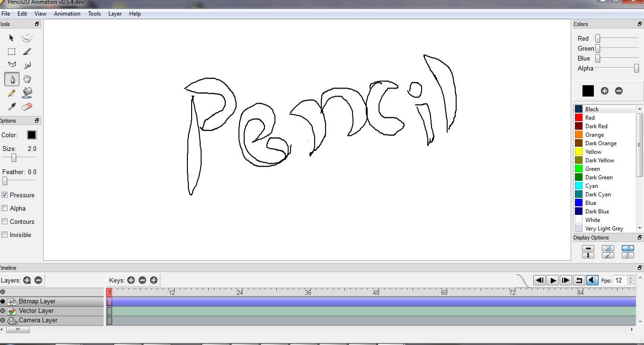Select the Brush tool

[27, 52]
